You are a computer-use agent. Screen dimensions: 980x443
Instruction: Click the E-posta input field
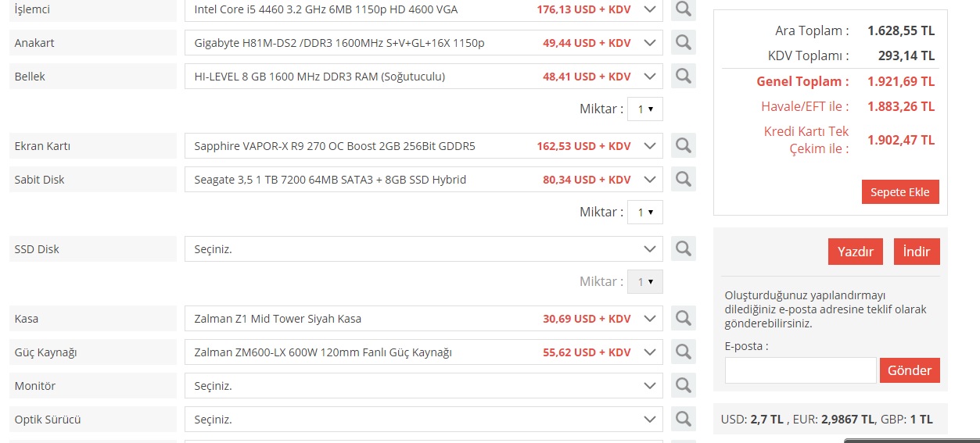800,370
